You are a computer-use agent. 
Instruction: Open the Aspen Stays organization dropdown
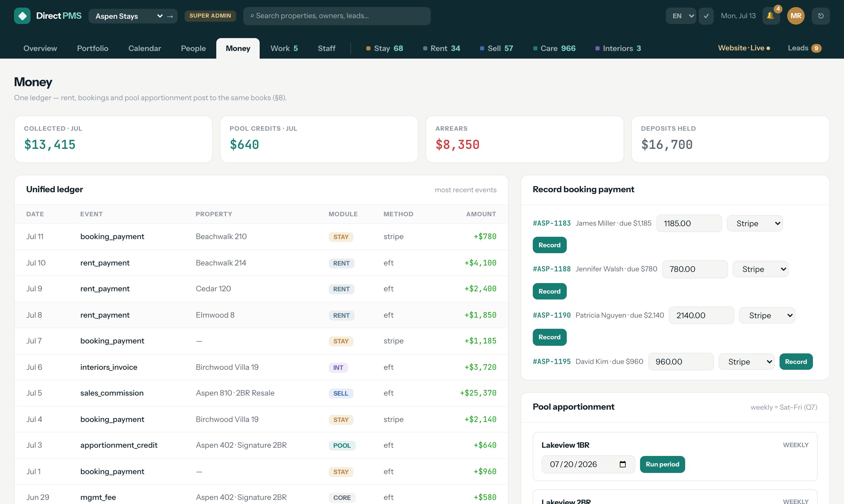pos(129,16)
